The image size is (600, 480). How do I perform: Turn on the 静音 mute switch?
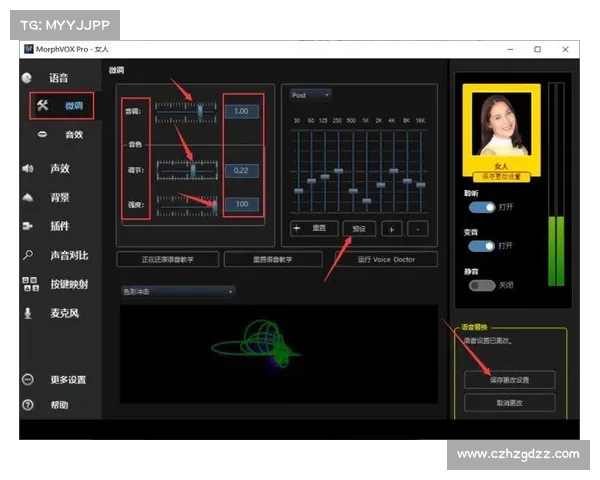click(x=482, y=286)
